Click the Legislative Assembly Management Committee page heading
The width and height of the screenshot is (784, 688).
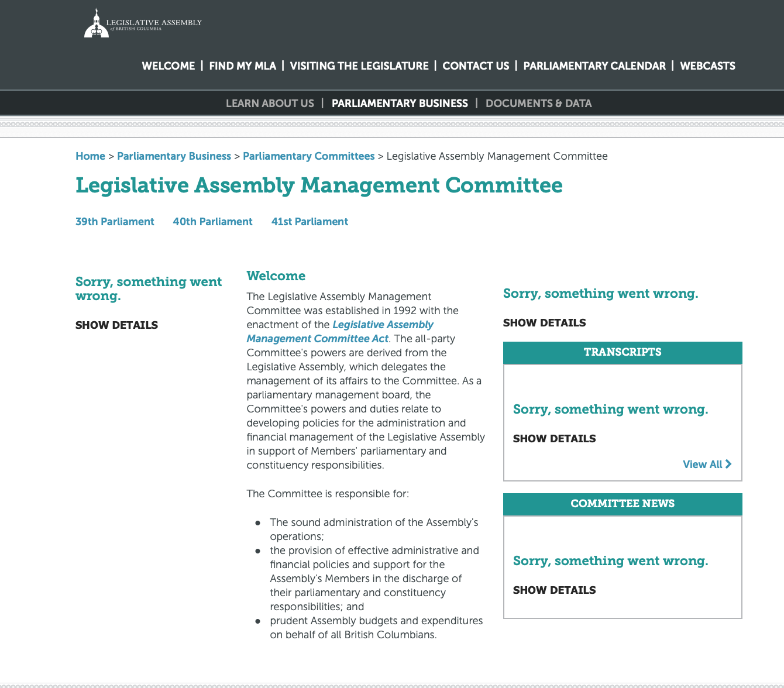[x=319, y=185]
